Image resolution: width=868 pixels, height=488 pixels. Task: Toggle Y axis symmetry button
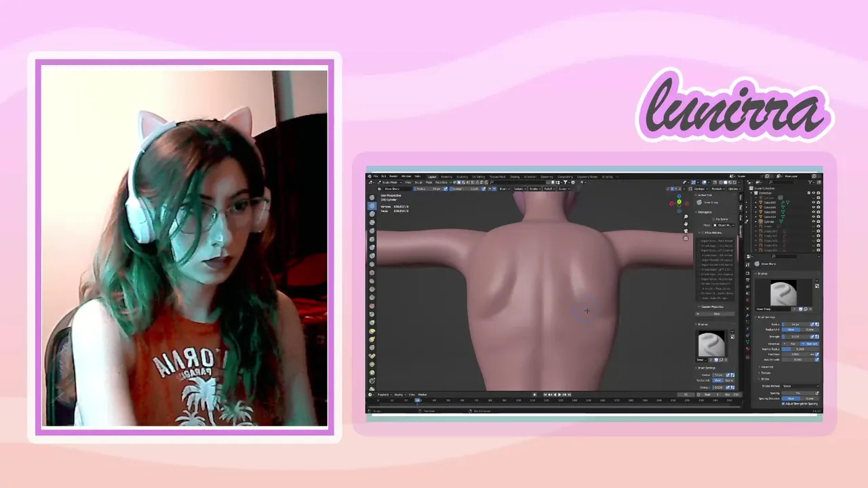(676, 188)
